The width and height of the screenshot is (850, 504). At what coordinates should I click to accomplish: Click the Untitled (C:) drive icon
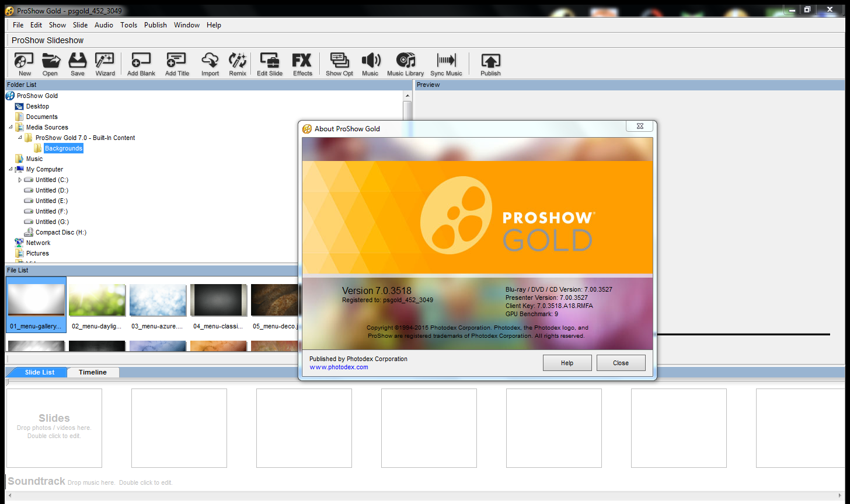pyautogui.click(x=29, y=180)
